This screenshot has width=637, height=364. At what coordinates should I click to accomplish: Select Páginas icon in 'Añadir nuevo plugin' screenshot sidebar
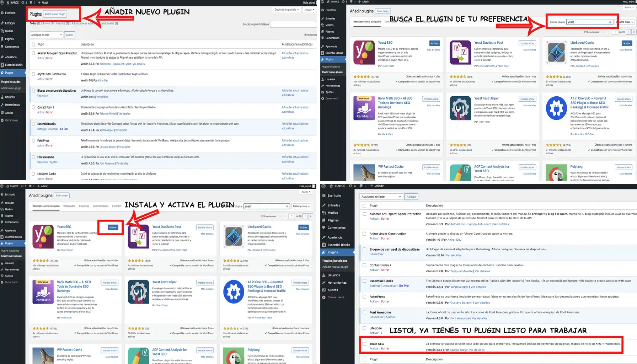tap(2, 39)
